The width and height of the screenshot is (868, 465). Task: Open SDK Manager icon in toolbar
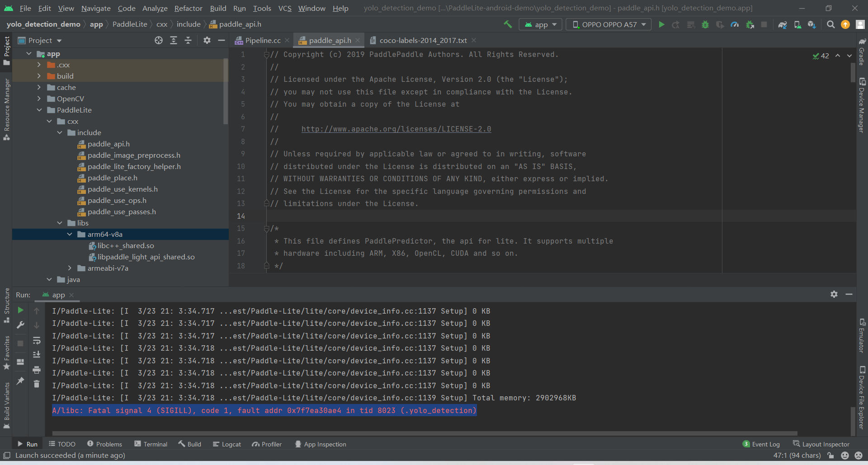(812, 24)
